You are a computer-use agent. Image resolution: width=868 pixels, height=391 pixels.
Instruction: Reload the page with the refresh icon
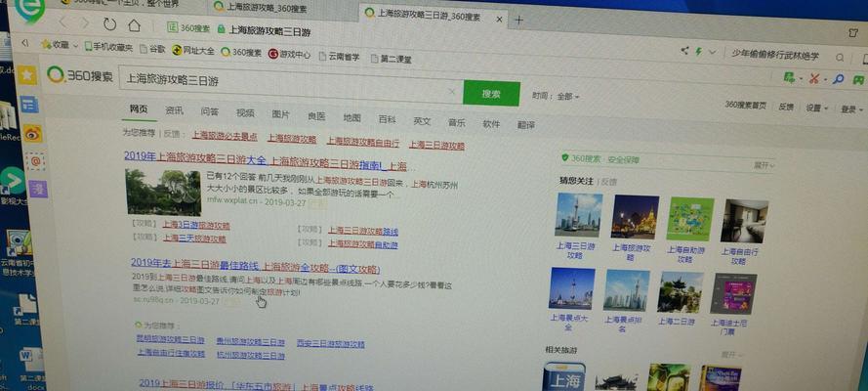109,23
